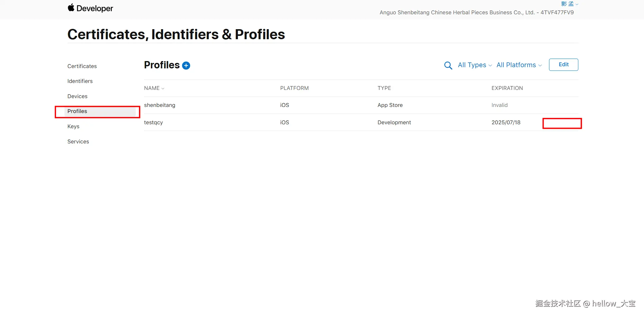The image size is (644, 316).
Task: Open the shenbeitang profile
Action: point(160,105)
